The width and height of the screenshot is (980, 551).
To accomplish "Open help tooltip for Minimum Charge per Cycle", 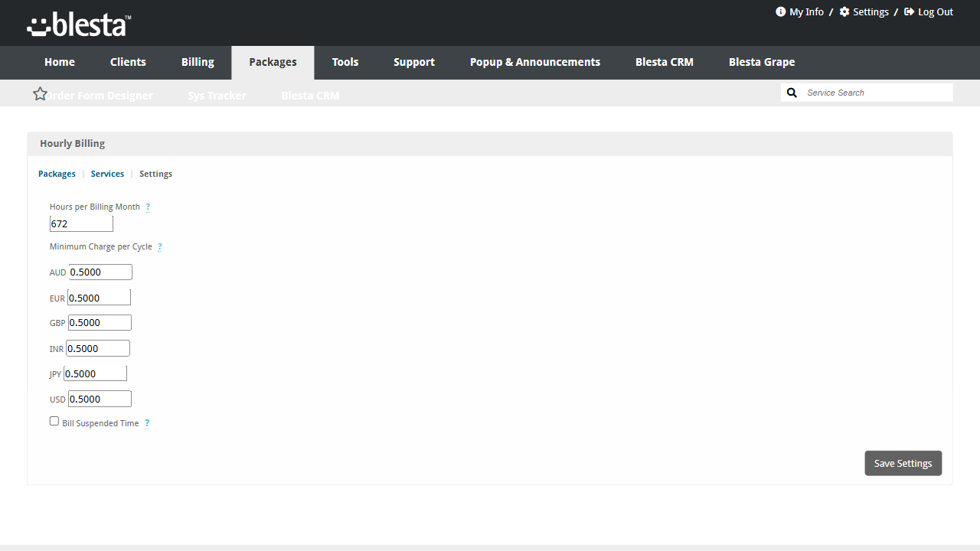I will (160, 247).
